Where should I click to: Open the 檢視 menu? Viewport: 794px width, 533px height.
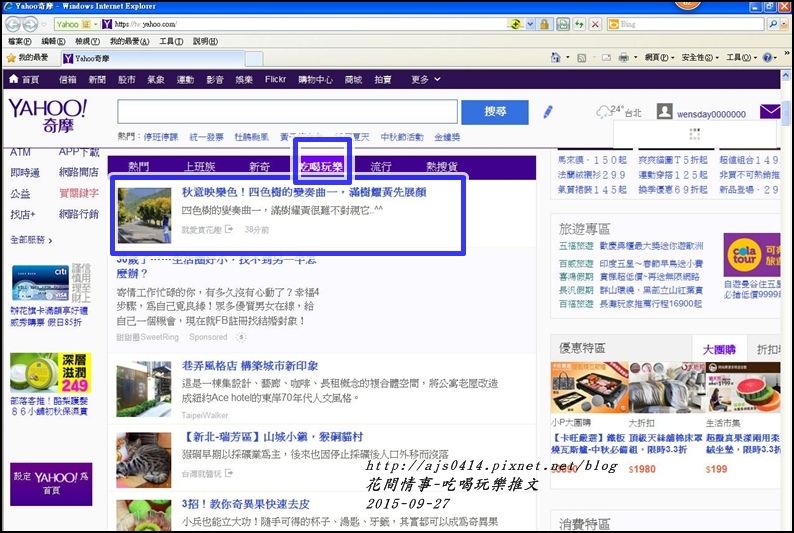[x=87, y=41]
